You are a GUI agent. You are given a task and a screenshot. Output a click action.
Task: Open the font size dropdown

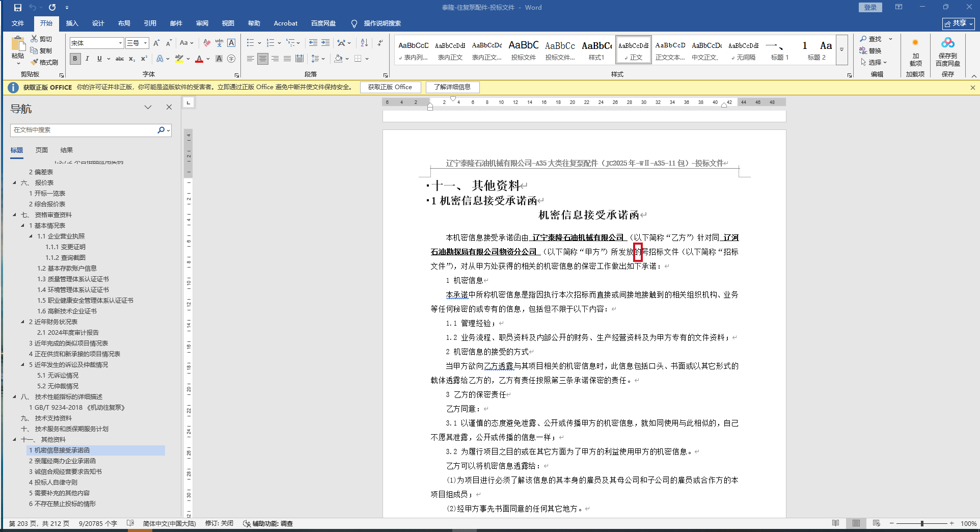(x=145, y=43)
